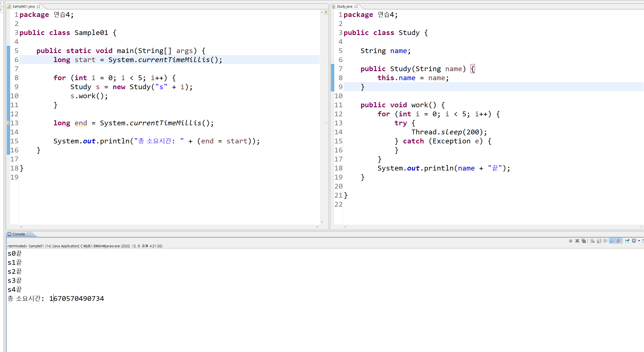Close the Study.java editor tab

tap(356, 6)
